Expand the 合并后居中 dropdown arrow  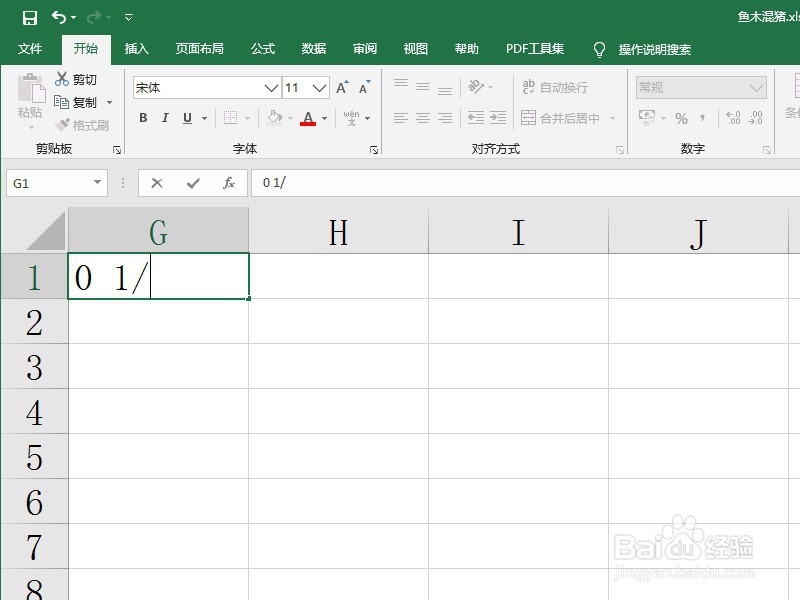(612, 118)
